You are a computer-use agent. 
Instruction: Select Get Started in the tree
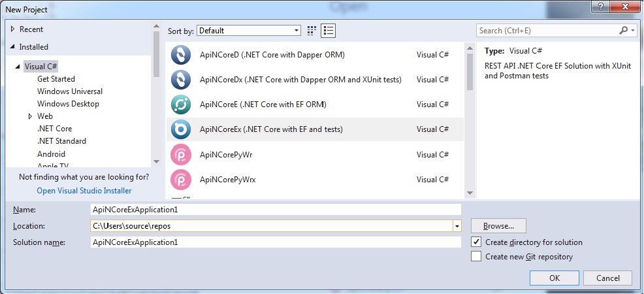[x=56, y=79]
